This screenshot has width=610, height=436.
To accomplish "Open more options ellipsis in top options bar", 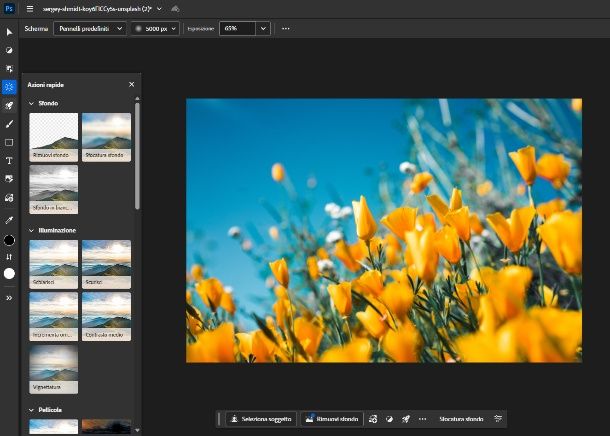I will (286, 28).
